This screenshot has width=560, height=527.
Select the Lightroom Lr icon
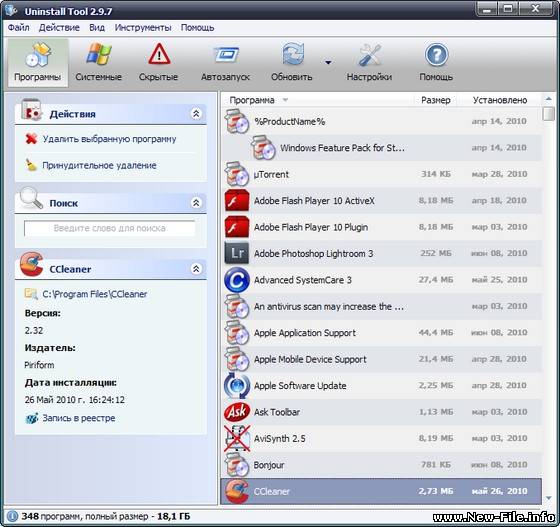pos(236,254)
